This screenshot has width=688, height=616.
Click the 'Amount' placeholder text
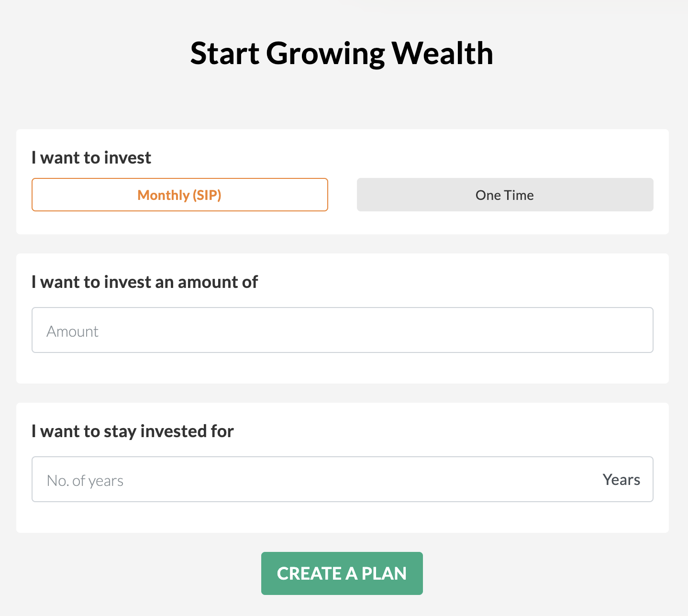(72, 331)
